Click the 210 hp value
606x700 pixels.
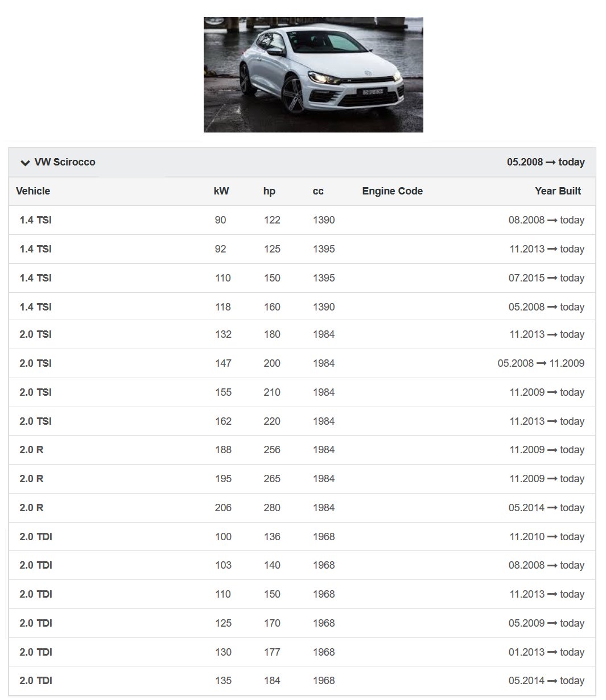click(272, 392)
